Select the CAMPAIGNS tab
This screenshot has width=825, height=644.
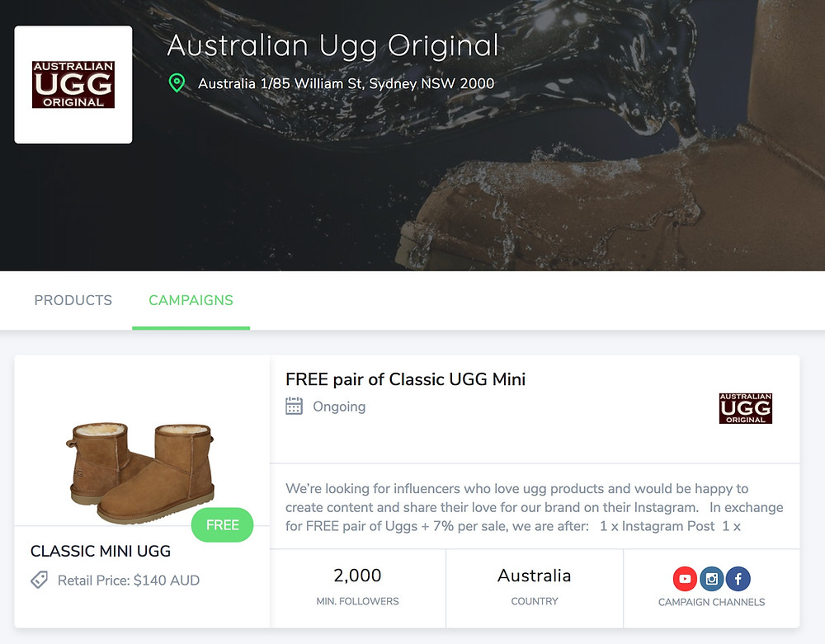pos(191,300)
